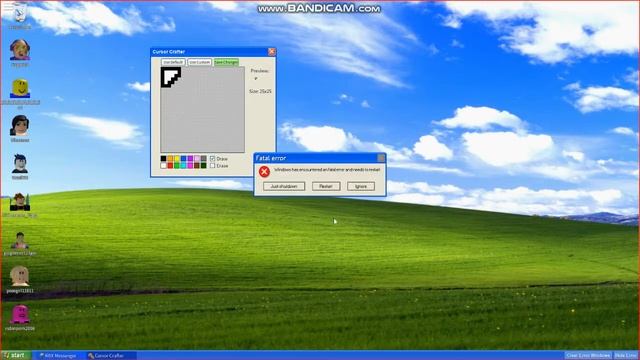Pick the cyan color swatch
The height and width of the screenshot is (360, 640).
coord(183,165)
